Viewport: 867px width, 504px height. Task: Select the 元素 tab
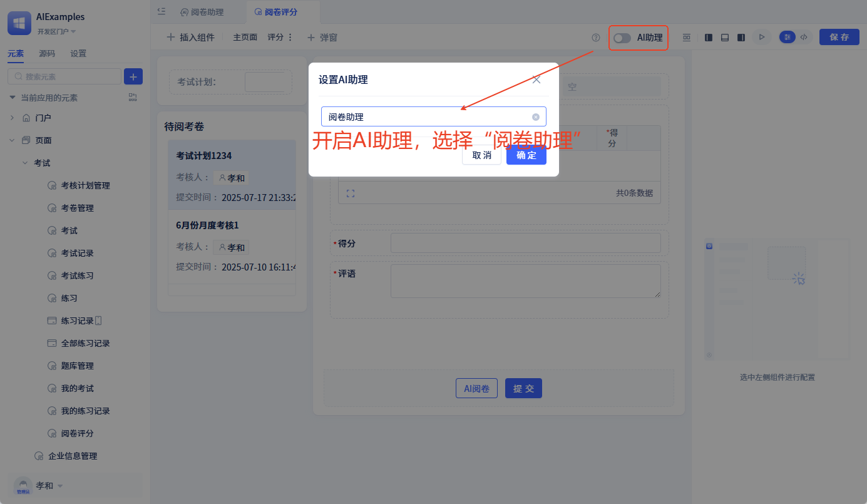point(16,54)
